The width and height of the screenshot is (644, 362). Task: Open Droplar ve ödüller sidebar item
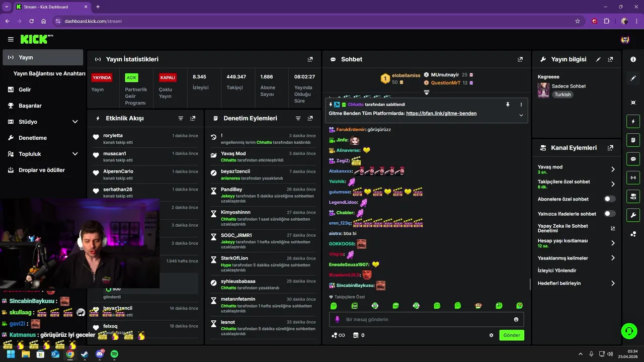[43, 170]
